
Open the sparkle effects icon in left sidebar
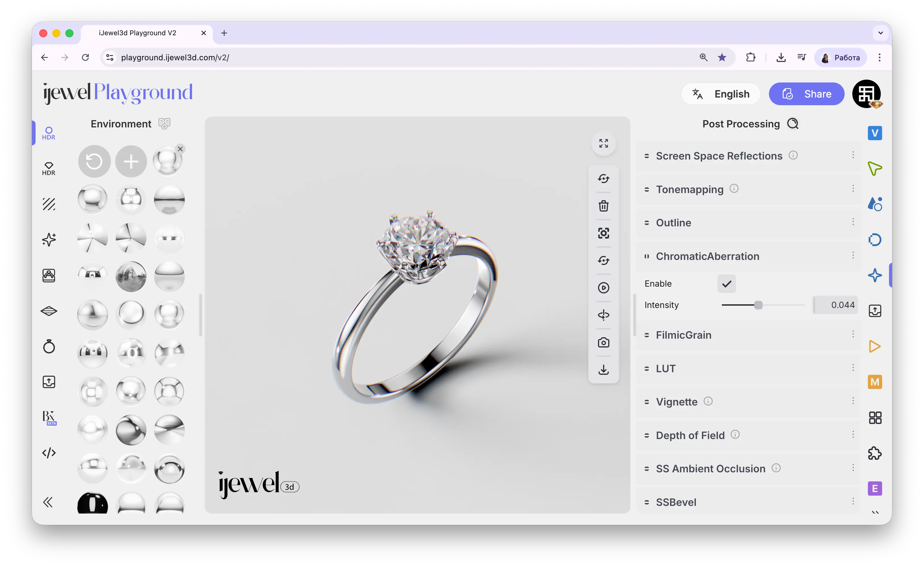(x=49, y=239)
